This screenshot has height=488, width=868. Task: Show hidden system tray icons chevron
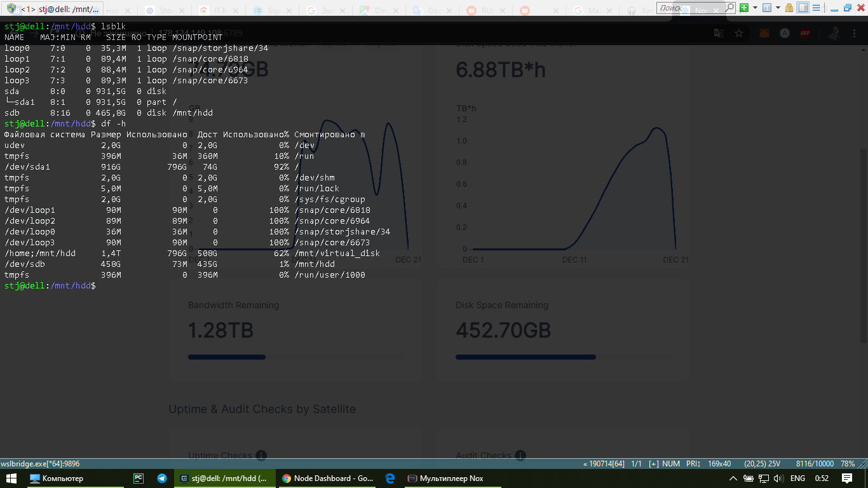point(733,478)
